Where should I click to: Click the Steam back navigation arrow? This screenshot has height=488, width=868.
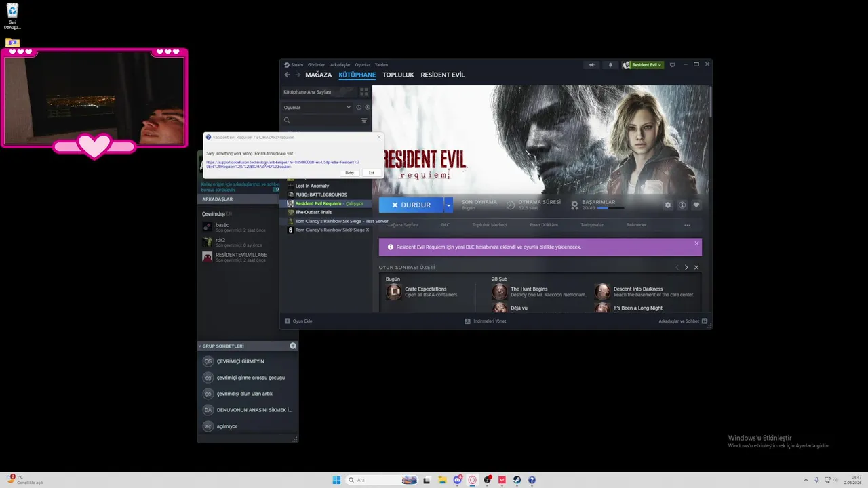click(287, 75)
